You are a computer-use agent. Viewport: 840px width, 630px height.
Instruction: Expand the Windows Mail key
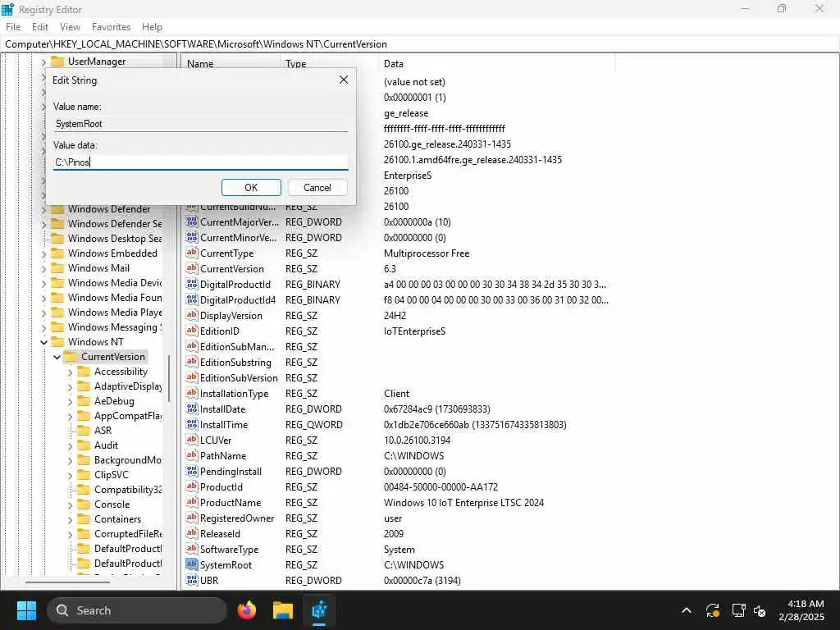[44, 268]
